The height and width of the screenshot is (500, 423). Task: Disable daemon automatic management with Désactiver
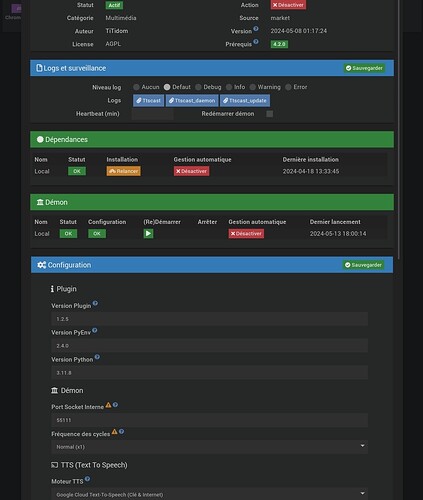(246, 233)
